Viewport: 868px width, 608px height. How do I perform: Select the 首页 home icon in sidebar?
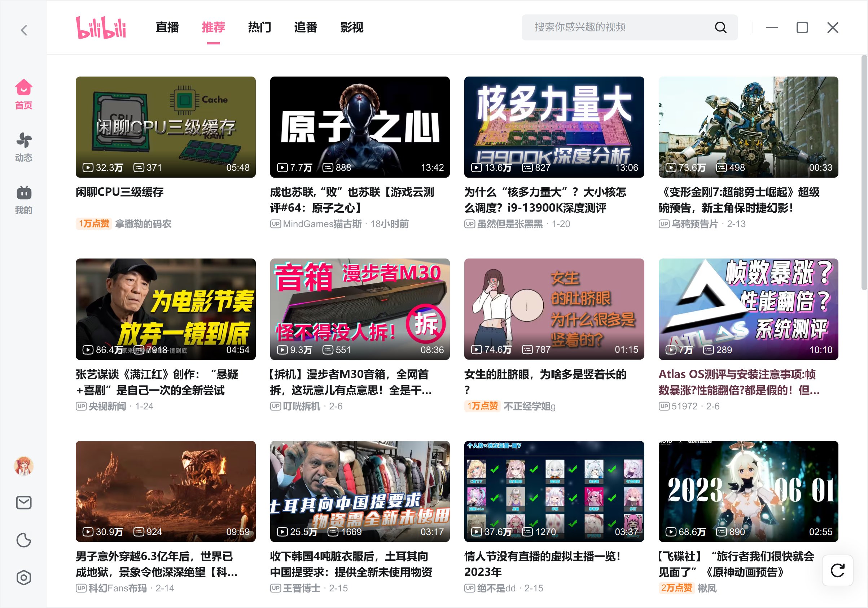point(23,88)
